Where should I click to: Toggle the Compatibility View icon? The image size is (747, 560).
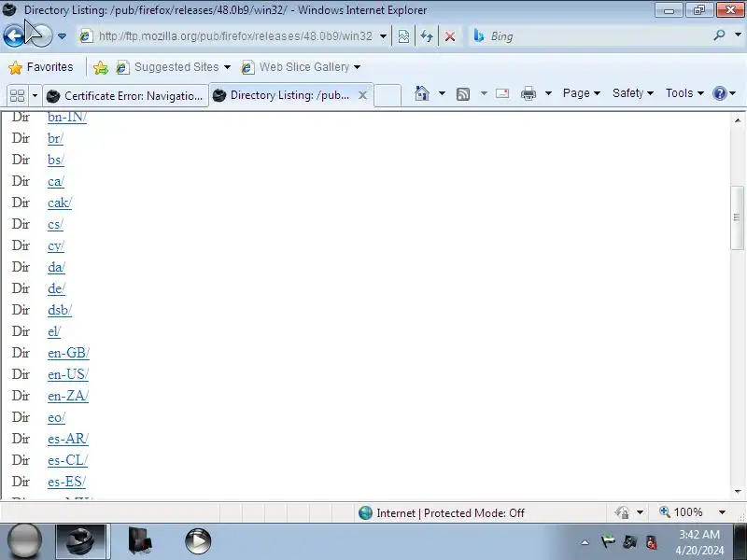click(403, 36)
